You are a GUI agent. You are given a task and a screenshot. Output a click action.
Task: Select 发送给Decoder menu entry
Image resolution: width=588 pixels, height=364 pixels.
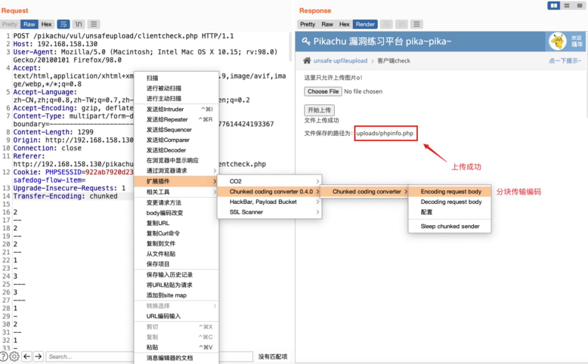click(176, 150)
